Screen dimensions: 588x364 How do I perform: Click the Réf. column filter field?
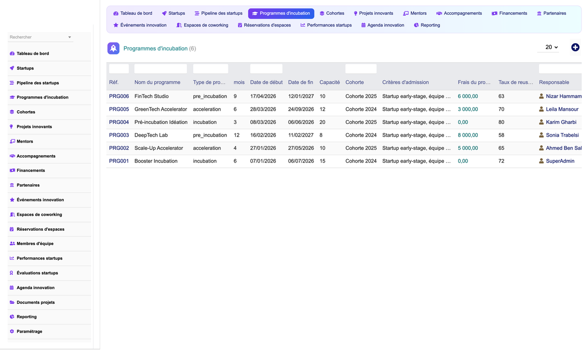pos(119,69)
